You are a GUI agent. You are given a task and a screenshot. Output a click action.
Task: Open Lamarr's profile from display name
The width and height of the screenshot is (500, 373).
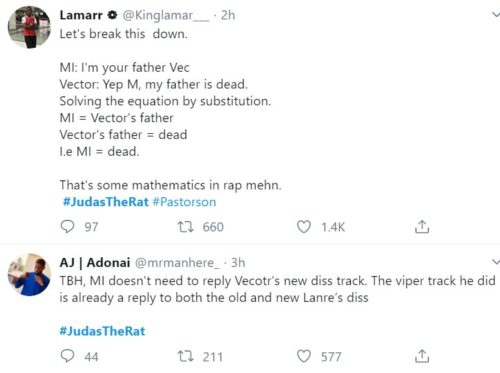(x=81, y=15)
